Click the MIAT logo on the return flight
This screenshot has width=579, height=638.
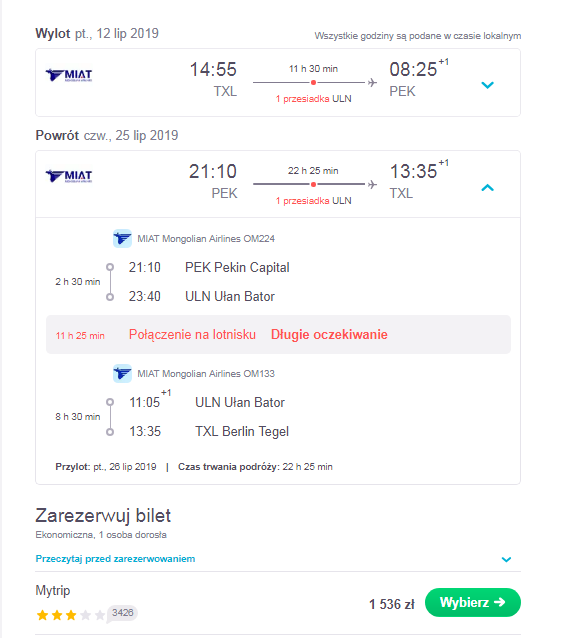69,176
